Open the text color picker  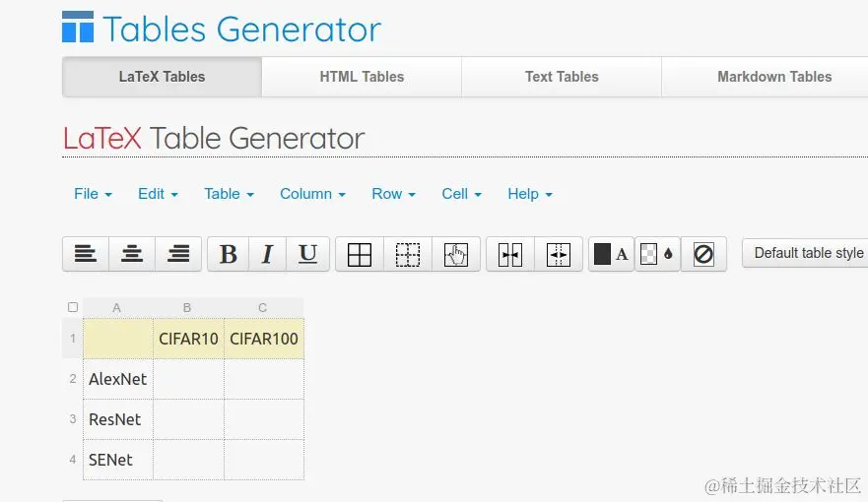click(x=611, y=254)
